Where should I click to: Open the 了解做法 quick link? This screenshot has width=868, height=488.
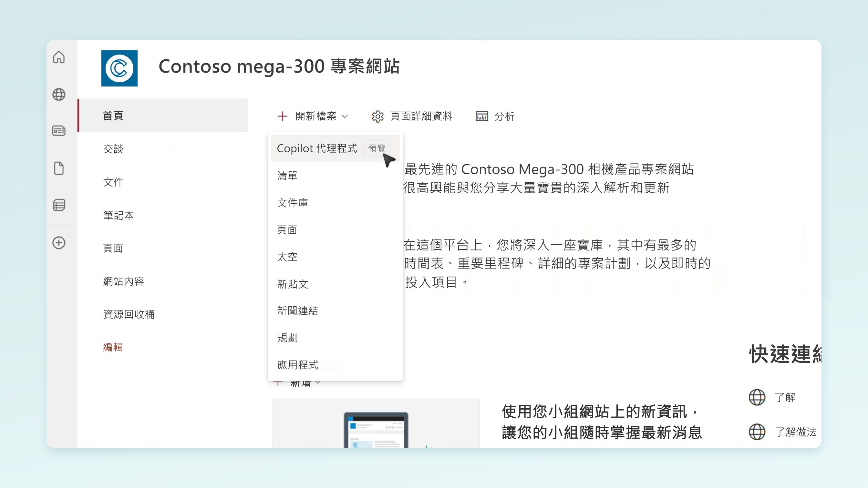click(796, 432)
